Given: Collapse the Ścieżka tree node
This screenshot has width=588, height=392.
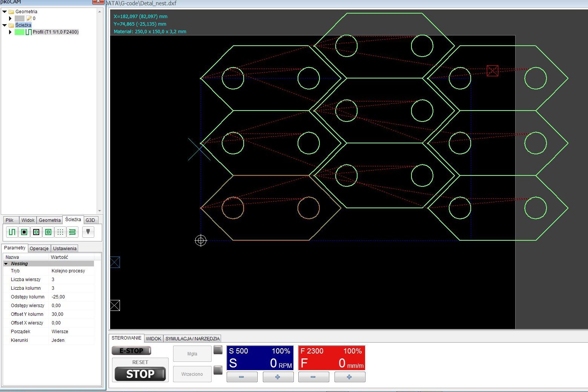Looking at the screenshot, I should [x=5, y=25].
